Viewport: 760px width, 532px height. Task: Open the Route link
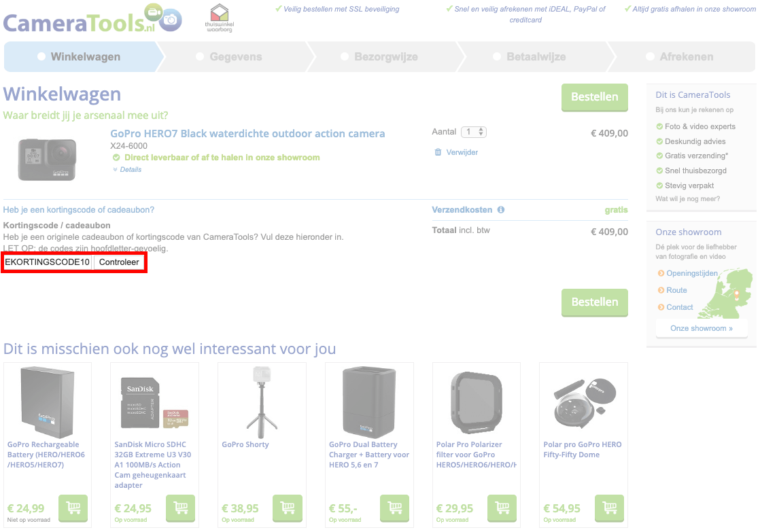pyautogui.click(x=676, y=290)
